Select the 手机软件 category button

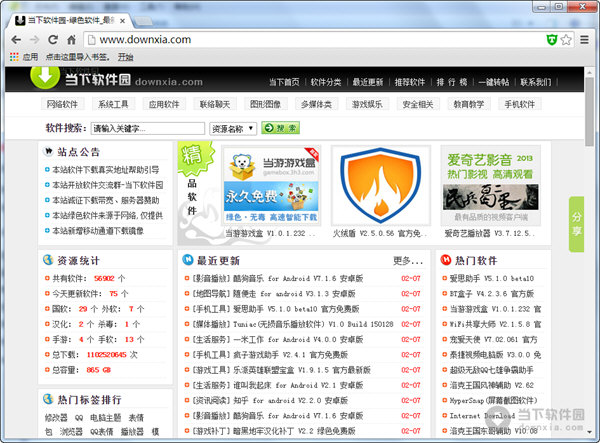(x=520, y=104)
